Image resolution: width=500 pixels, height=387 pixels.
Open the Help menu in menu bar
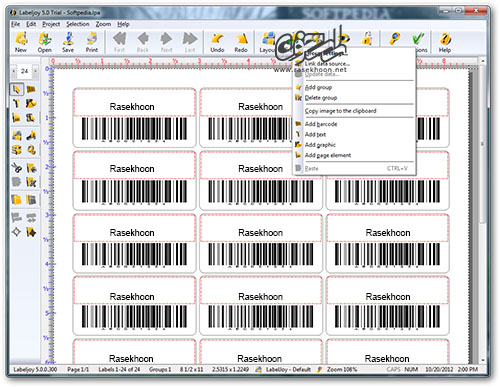(123, 24)
